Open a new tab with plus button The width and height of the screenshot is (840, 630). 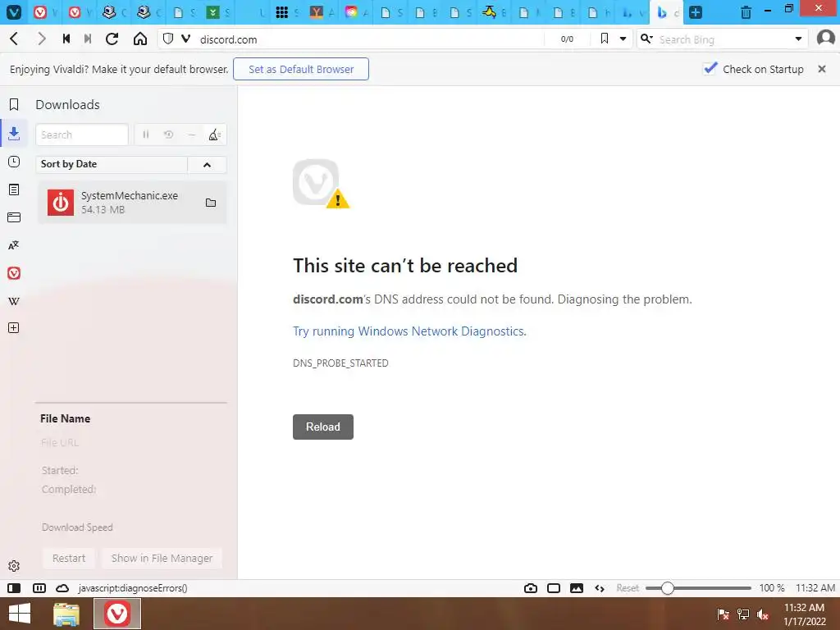pyautogui.click(x=696, y=11)
